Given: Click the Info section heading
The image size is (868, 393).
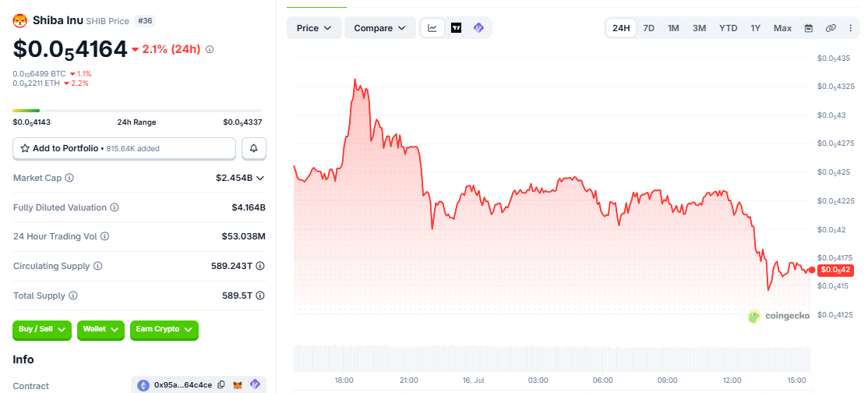Looking at the screenshot, I should [23, 359].
